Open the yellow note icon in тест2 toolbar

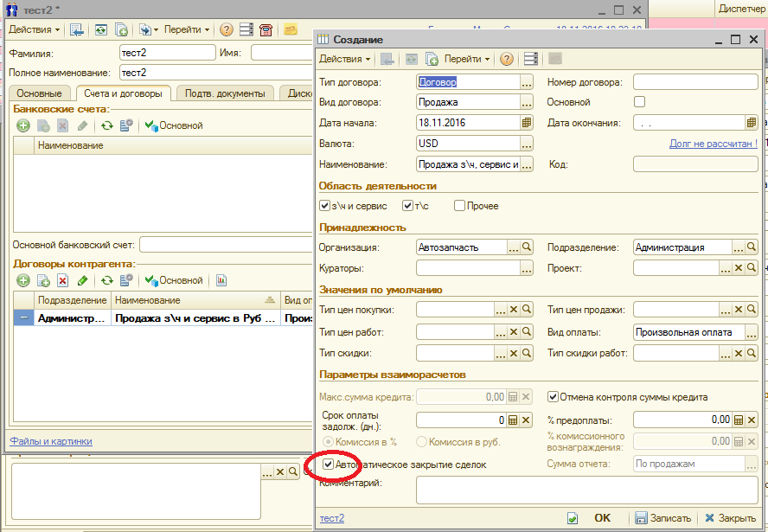point(291,30)
